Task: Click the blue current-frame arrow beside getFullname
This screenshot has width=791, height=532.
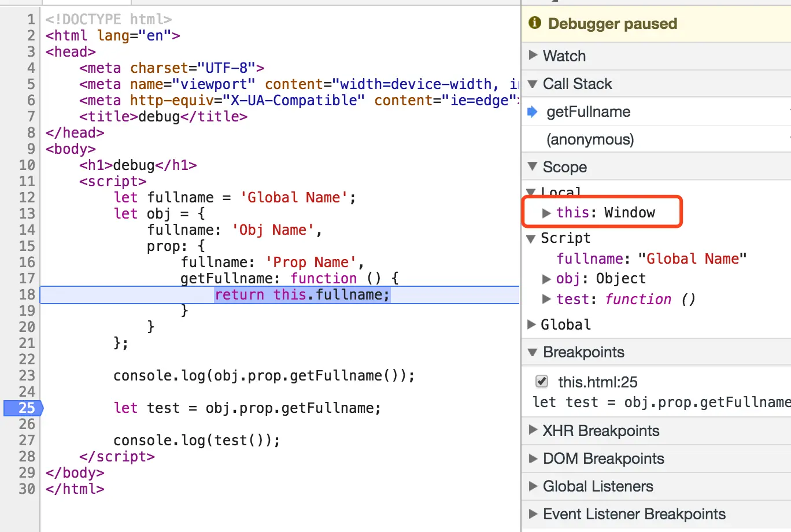Action: coord(533,112)
